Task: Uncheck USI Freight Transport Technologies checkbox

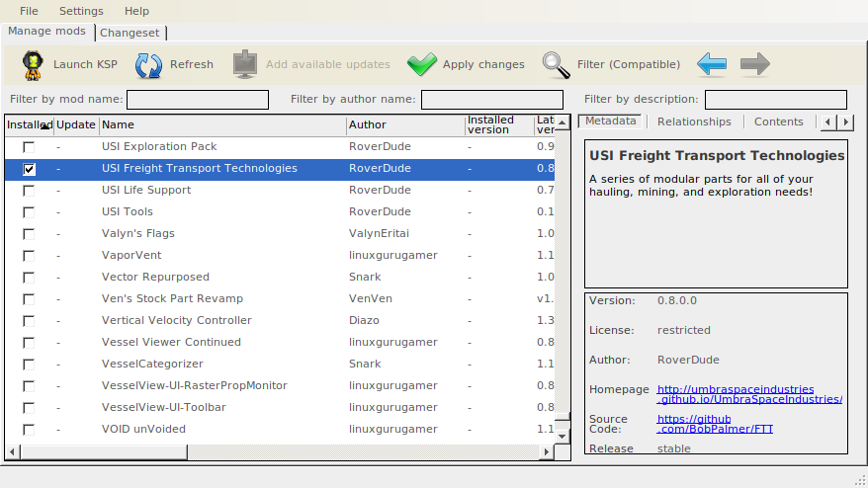Action: (x=29, y=169)
